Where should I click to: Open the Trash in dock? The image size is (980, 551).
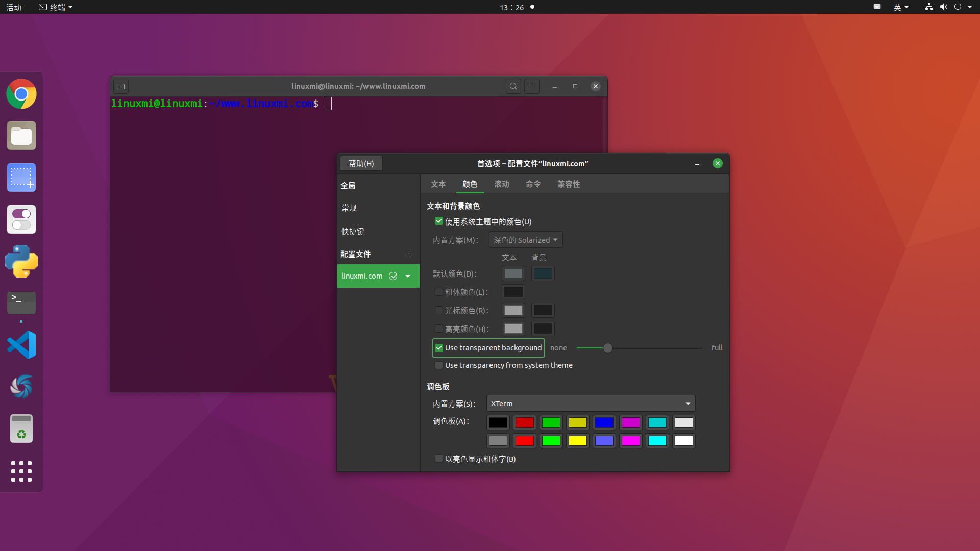click(21, 429)
